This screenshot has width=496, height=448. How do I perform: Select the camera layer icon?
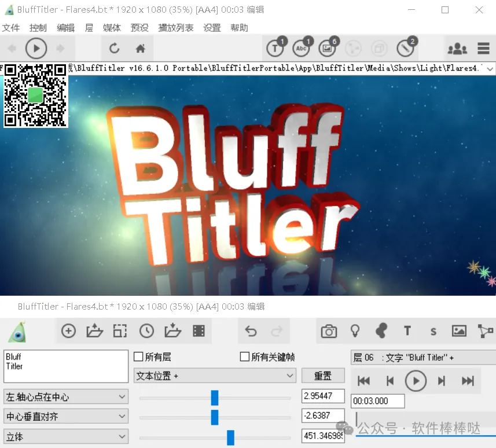pyautogui.click(x=329, y=331)
